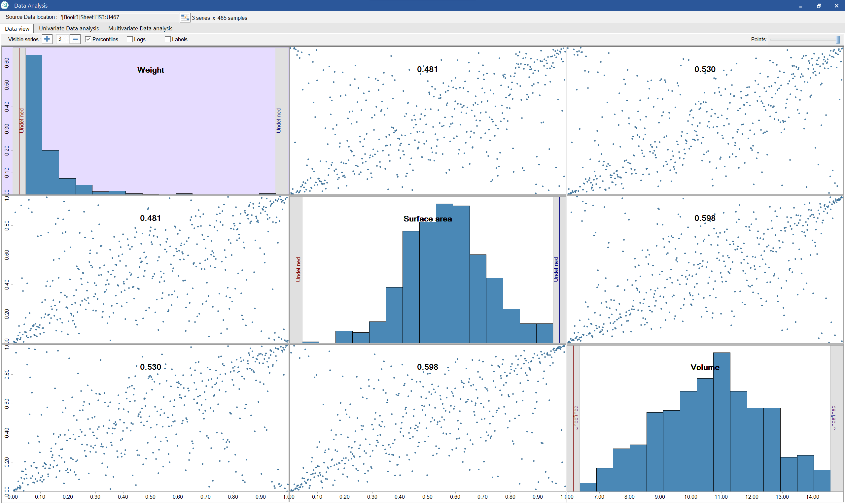Open the Multivariate Data analysis tab
The height and width of the screenshot is (504, 845).
pyautogui.click(x=140, y=28)
